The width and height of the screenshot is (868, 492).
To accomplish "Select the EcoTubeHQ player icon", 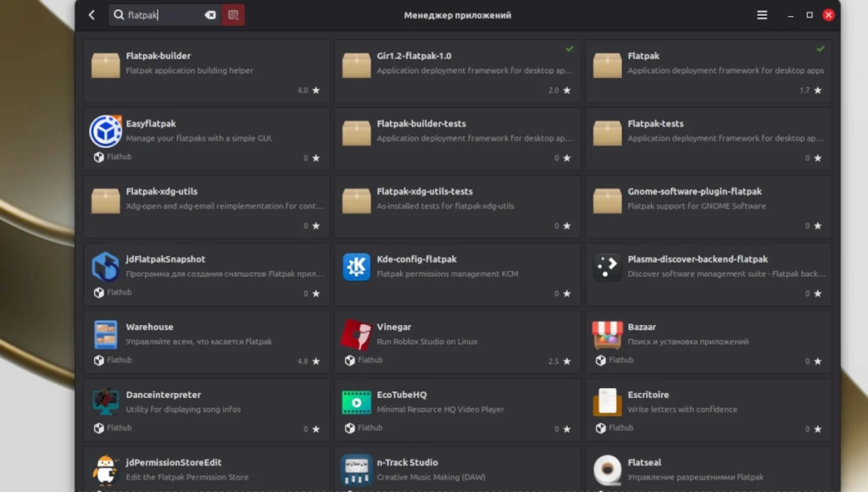I will (357, 402).
